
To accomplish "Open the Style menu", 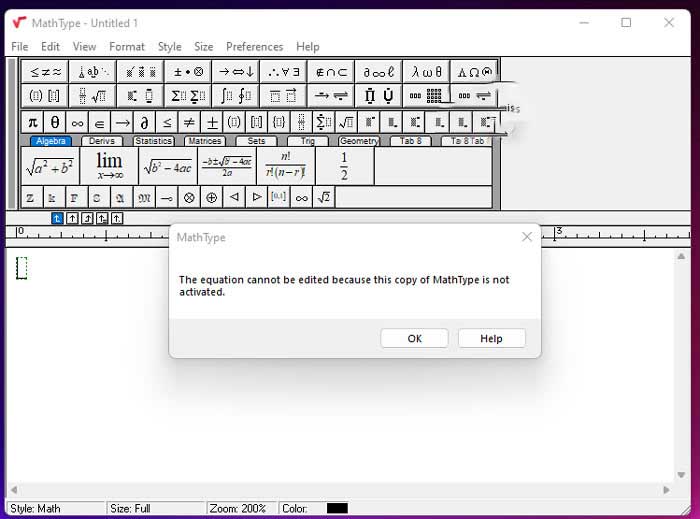I will (170, 47).
